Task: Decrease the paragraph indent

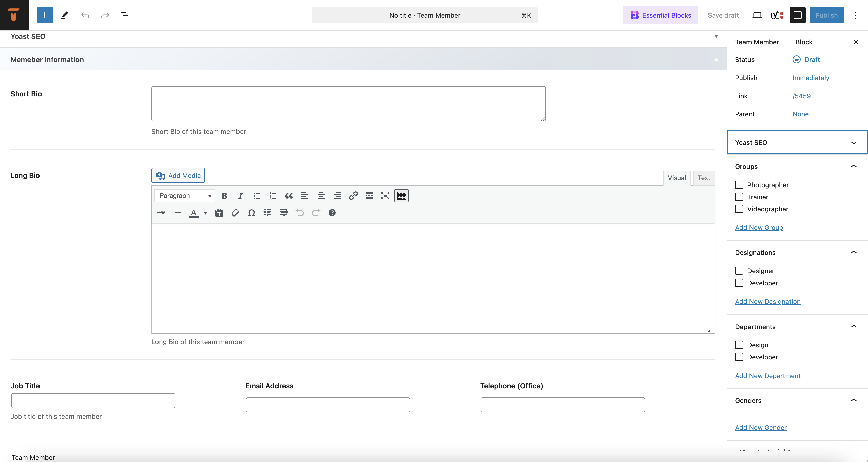Action: coord(267,213)
